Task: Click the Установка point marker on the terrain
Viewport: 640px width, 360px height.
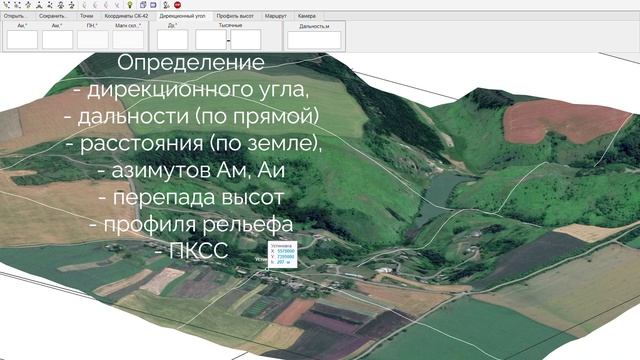Action: point(267,269)
